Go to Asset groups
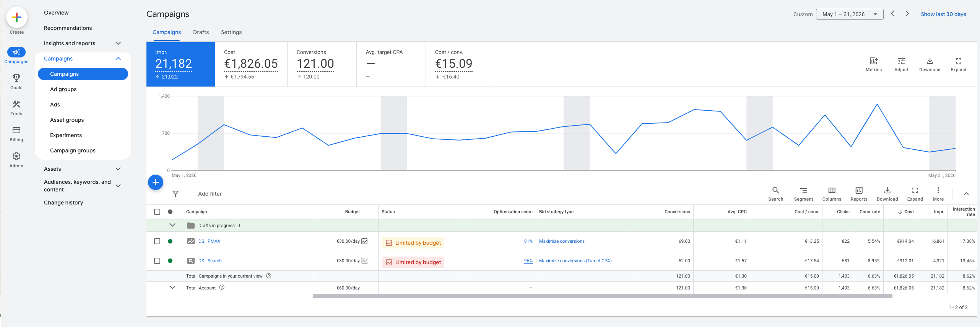The height and width of the screenshot is (327, 980). coord(67,120)
